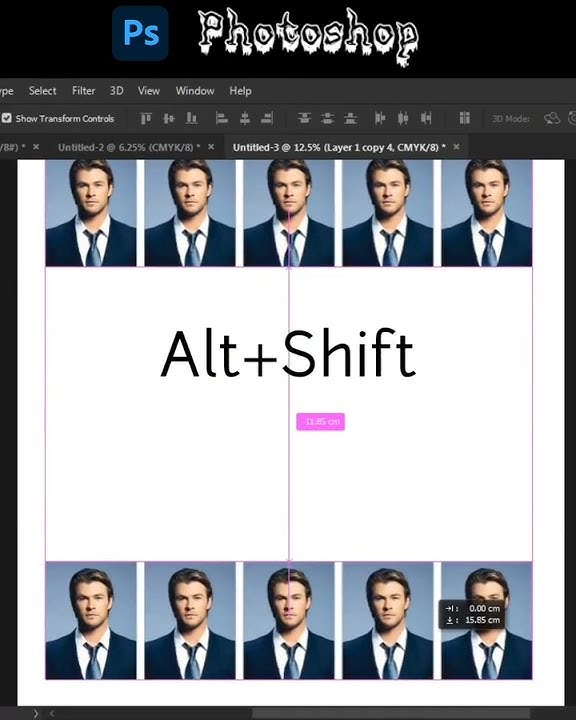This screenshot has width=576, height=720.
Task: Open the View menu
Action: point(149,91)
